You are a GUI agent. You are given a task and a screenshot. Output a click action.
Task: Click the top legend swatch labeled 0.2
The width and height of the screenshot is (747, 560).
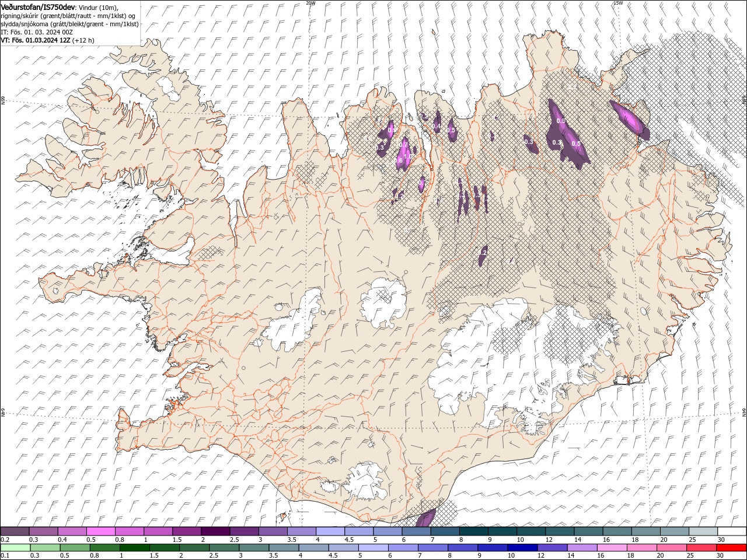pyautogui.click(x=15, y=531)
